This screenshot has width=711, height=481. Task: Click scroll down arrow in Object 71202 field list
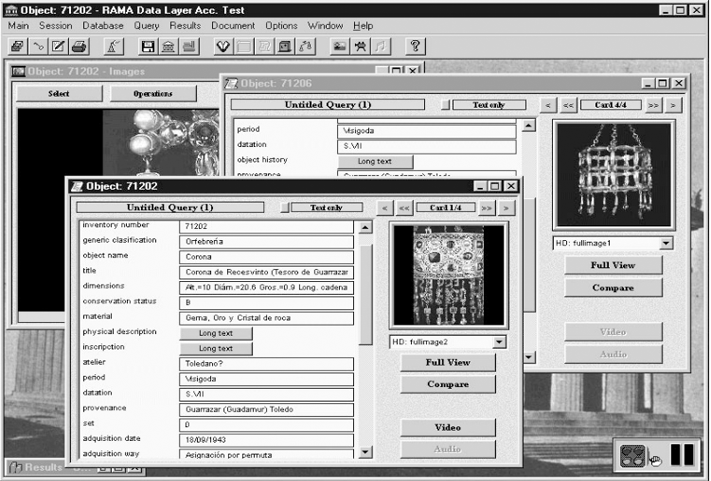coord(365,452)
